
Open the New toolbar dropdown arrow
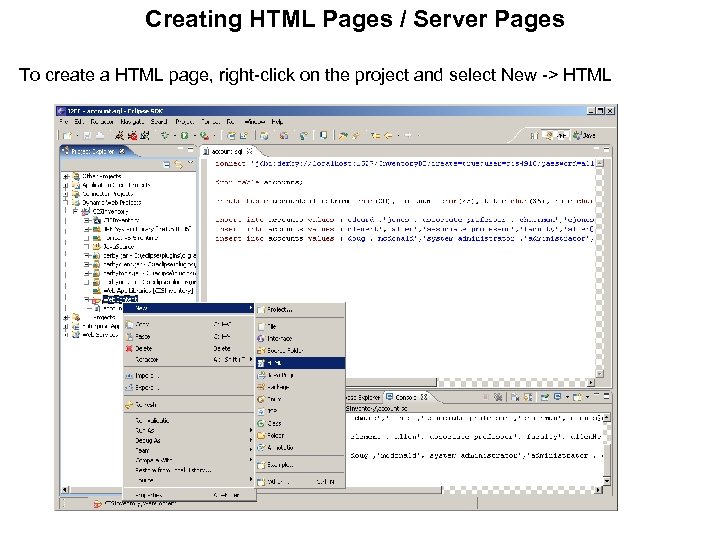click(77, 136)
